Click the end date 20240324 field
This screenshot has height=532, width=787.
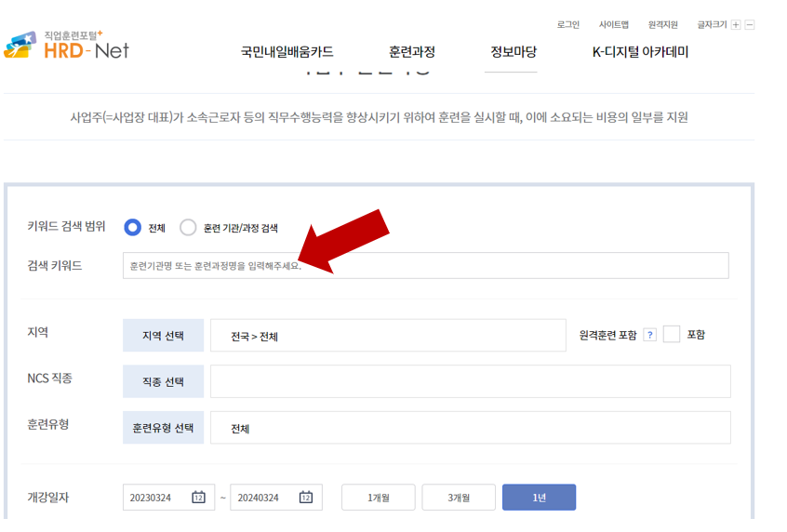[276, 498]
